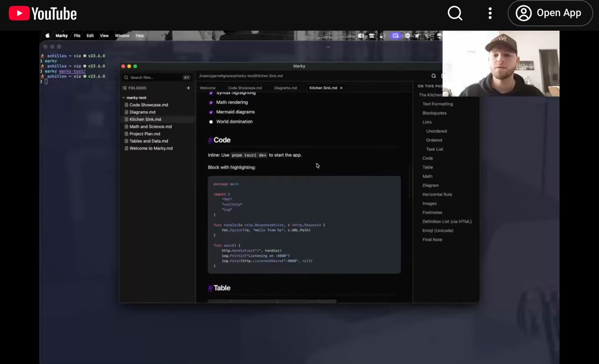This screenshot has width=599, height=364.
Task: Open the Edit menu
Action: click(x=90, y=35)
